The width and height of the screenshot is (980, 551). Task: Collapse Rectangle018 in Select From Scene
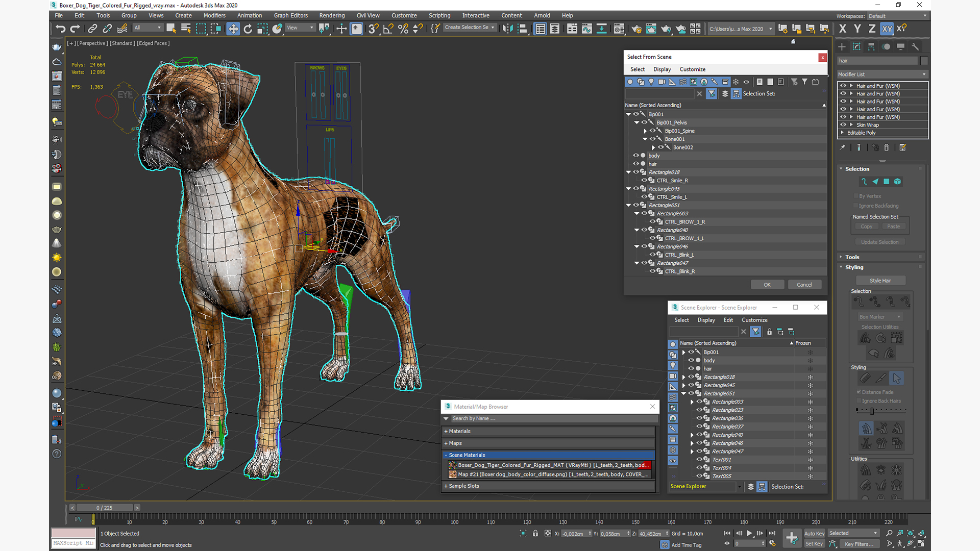[x=629, y=172]
